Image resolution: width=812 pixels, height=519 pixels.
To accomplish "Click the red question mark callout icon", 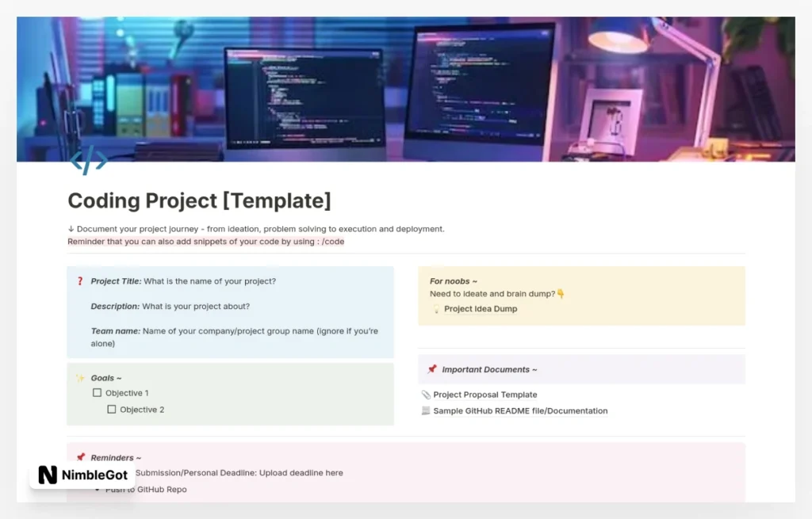I will pyautogui.click(x=80, y=281).
